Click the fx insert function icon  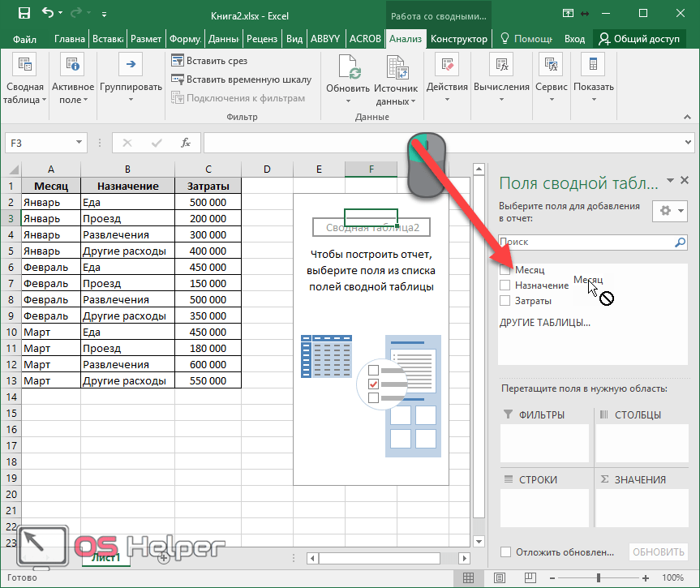(x=185, y=143)
